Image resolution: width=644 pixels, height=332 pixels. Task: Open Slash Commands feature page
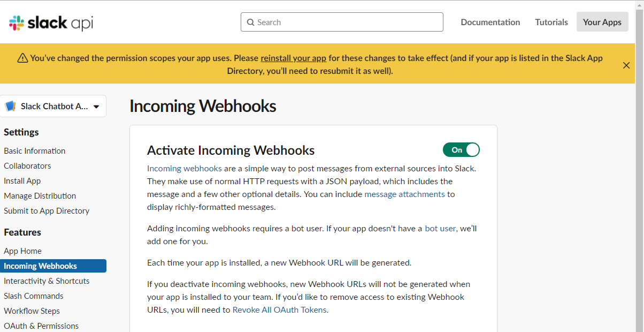pyautogui.click(x=34, y=296)
